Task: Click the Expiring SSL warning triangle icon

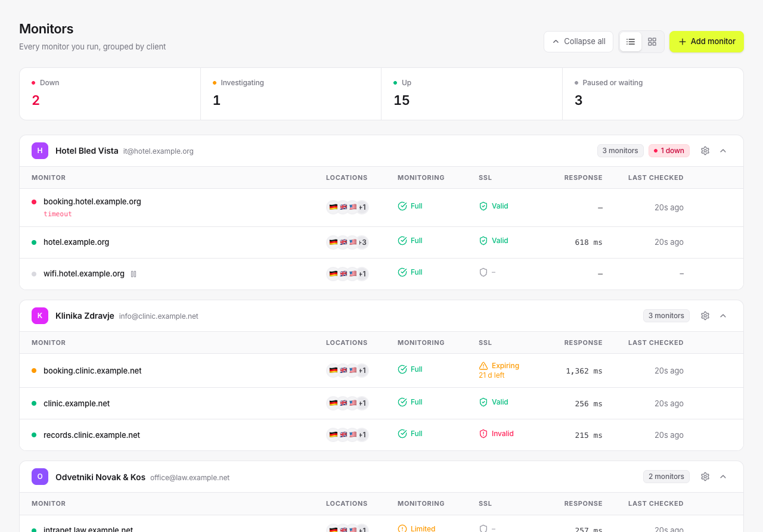Action: tap(483, 366)
